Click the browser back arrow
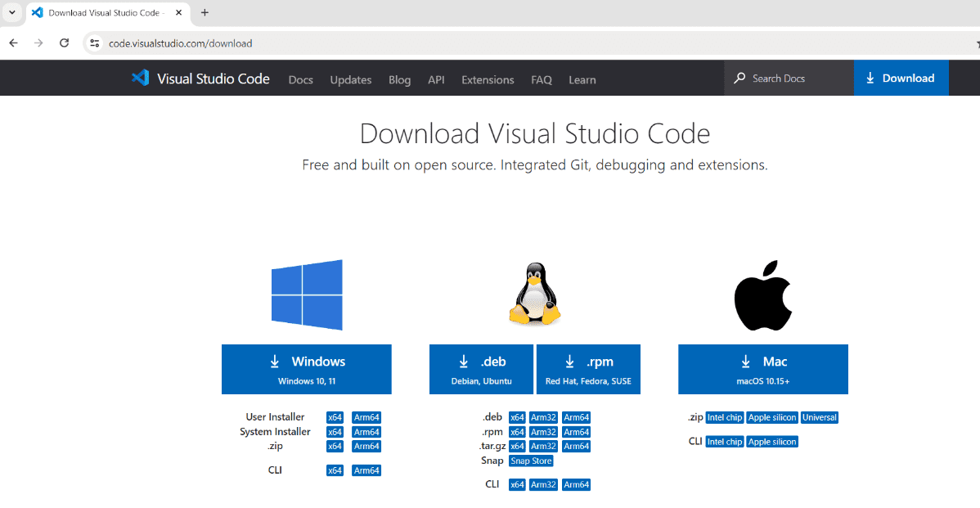Image resolution: width=980 pixels, height=508 pixels. [x=13, y=43]
